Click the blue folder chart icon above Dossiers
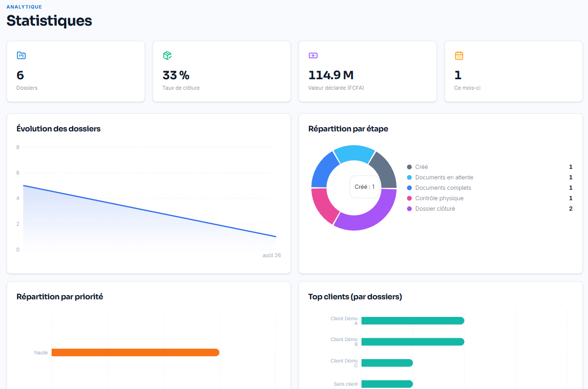 coord(21,56)
